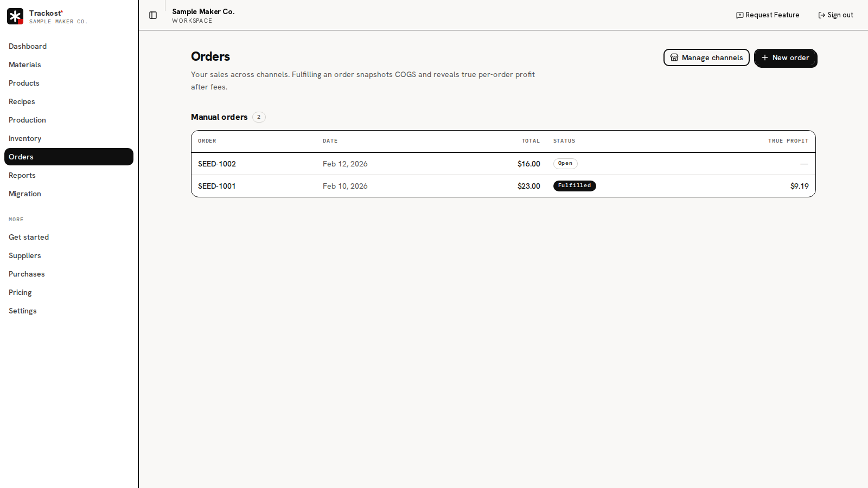Open the Pricing section

pos(68,292)
